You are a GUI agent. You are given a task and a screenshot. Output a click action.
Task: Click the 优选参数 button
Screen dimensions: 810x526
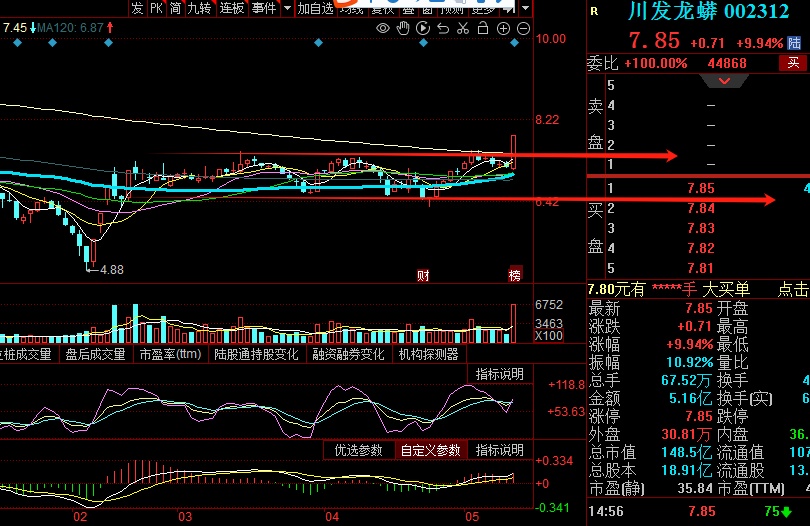click(x=359, y=450)
